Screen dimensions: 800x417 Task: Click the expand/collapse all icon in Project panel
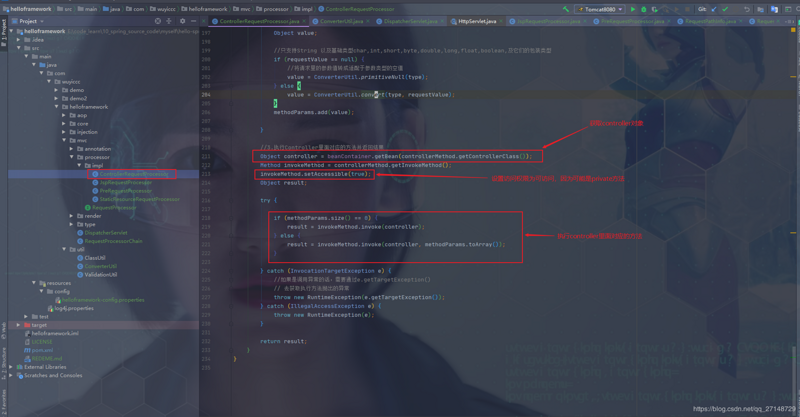coord(169,21)
